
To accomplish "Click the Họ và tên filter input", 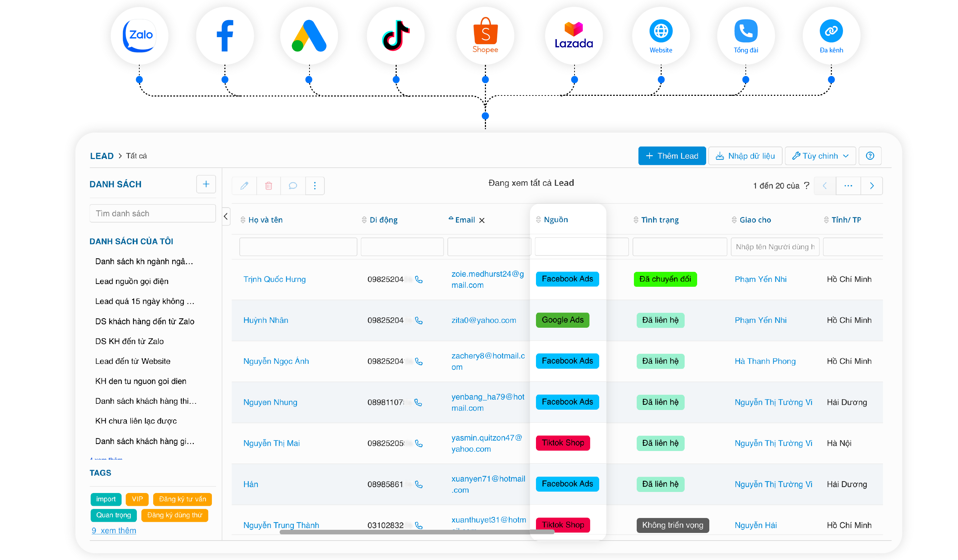I will pyautogui.click(x=298, y=247).
